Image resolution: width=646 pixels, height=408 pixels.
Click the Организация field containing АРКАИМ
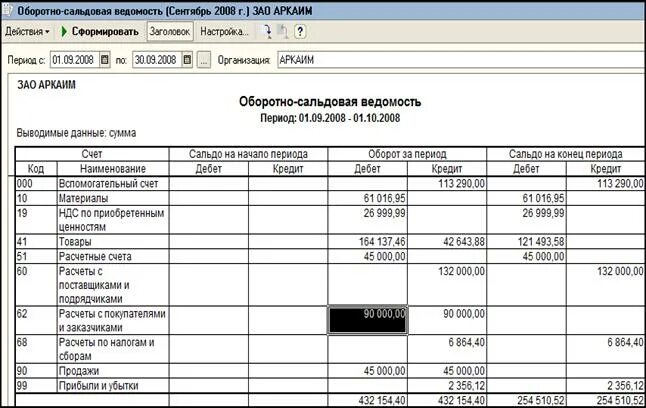coord(461,60)
